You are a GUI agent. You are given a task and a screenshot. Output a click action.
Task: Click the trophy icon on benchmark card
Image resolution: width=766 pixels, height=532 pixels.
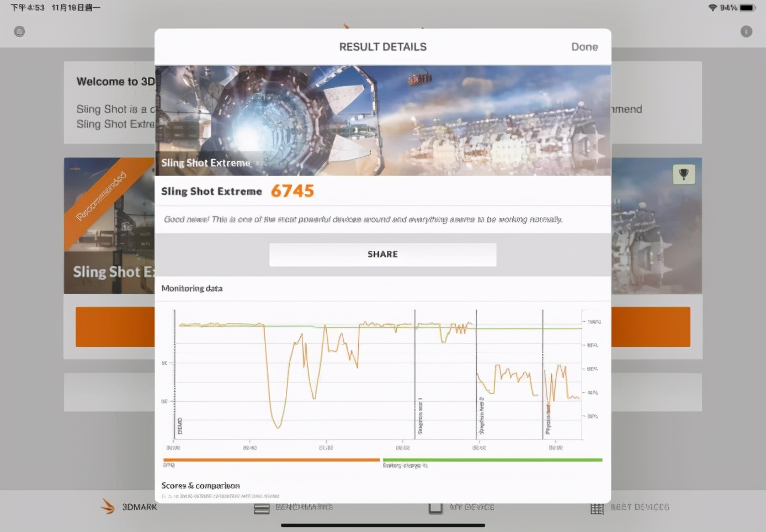684,174
